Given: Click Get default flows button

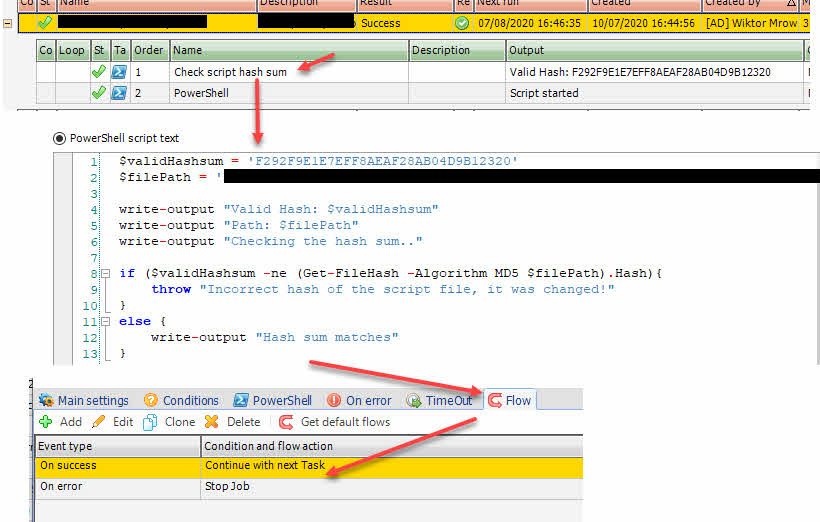Looking at the screenshot, I should click(335, 422).
